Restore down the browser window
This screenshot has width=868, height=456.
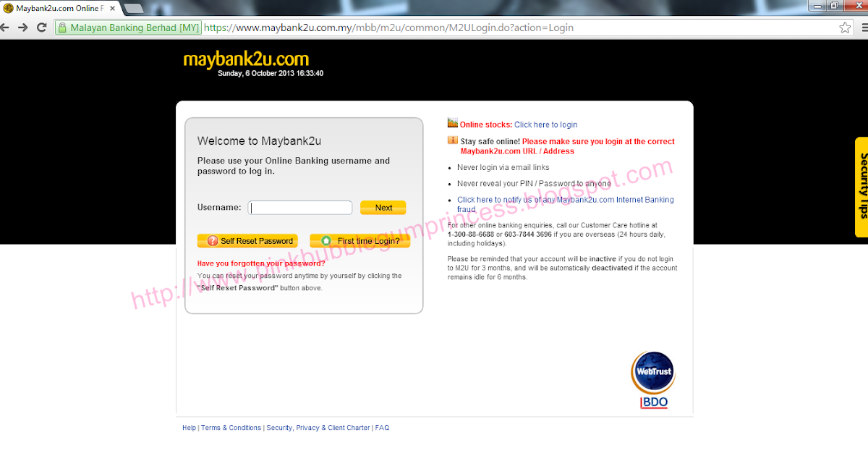point(833,6)
